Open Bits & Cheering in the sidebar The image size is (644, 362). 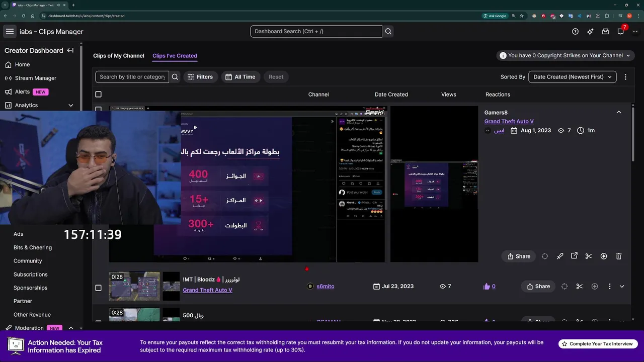pyautogui.click(x=33, y=247)
